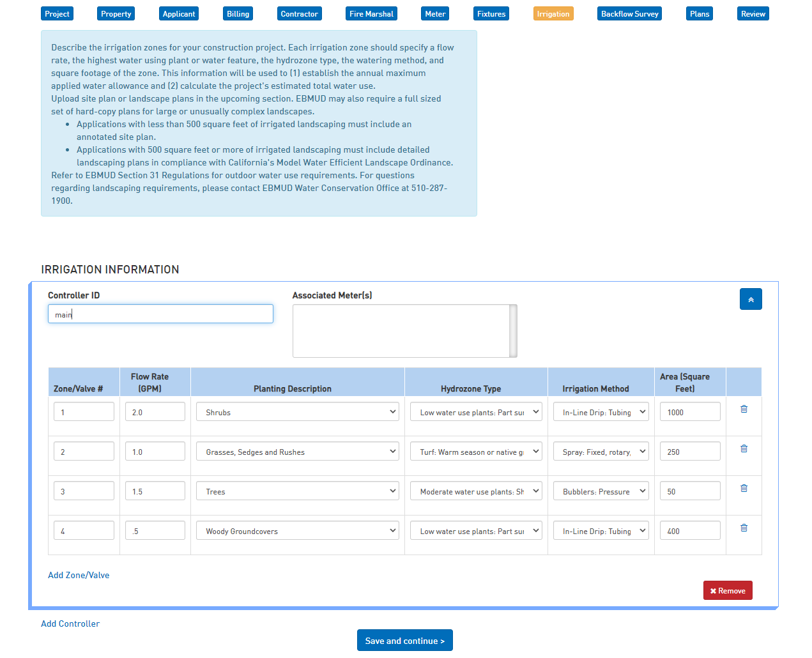The image size is (812, 658).
Task: Open Planting Description dropdown showing Shrubs
Action: click(297, 412)
